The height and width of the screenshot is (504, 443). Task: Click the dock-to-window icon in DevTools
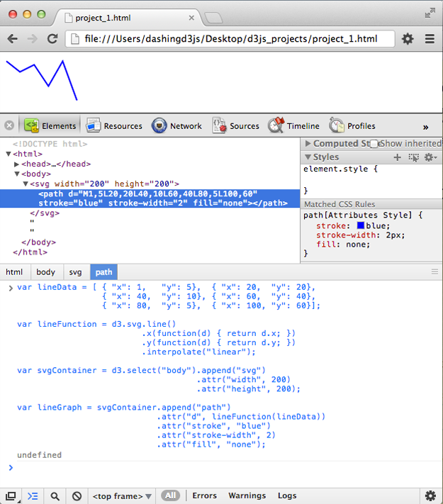[11, 496]
